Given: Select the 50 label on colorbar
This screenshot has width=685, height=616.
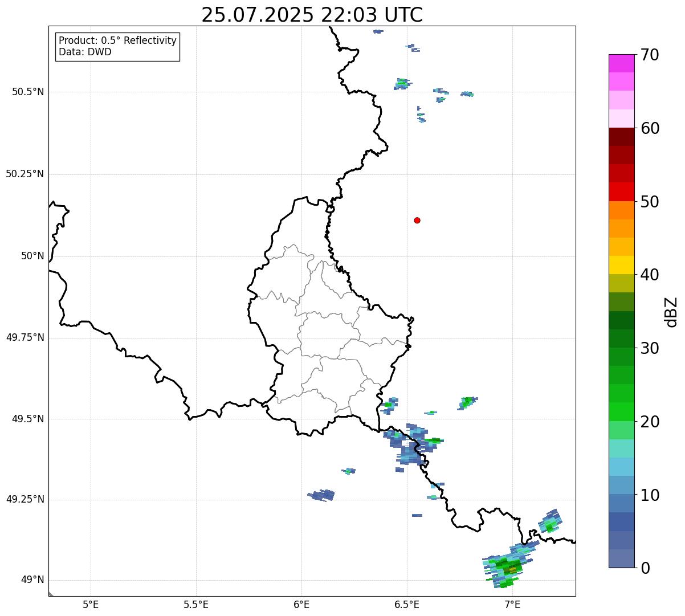Looking at the screenshot, I should (650, 202).
